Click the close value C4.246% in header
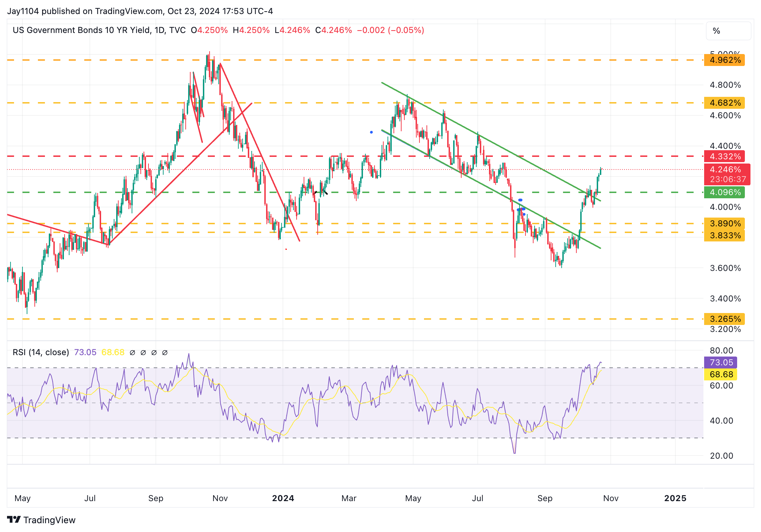The height and width of the screenshot is (532, 761). tap(333, 30)
